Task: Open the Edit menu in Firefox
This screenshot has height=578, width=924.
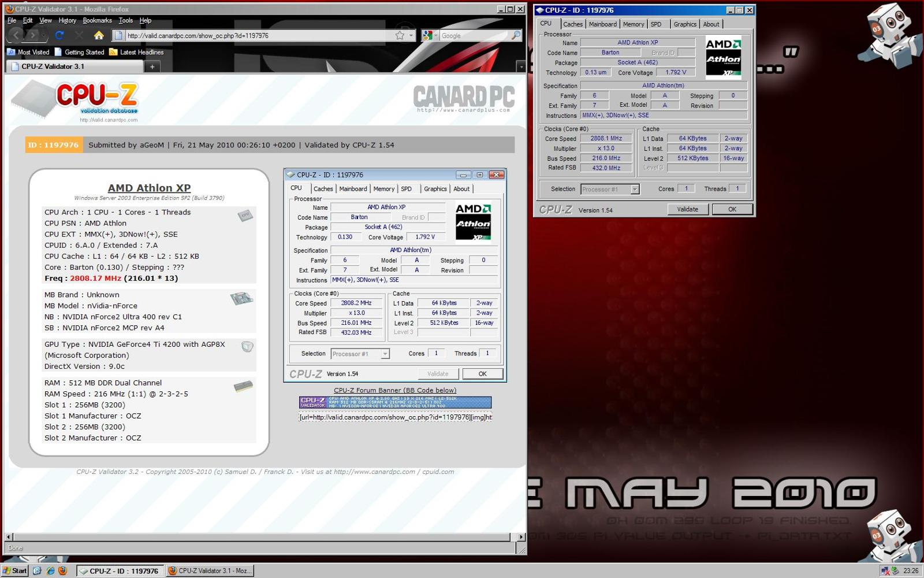Action: pos(28,20)
